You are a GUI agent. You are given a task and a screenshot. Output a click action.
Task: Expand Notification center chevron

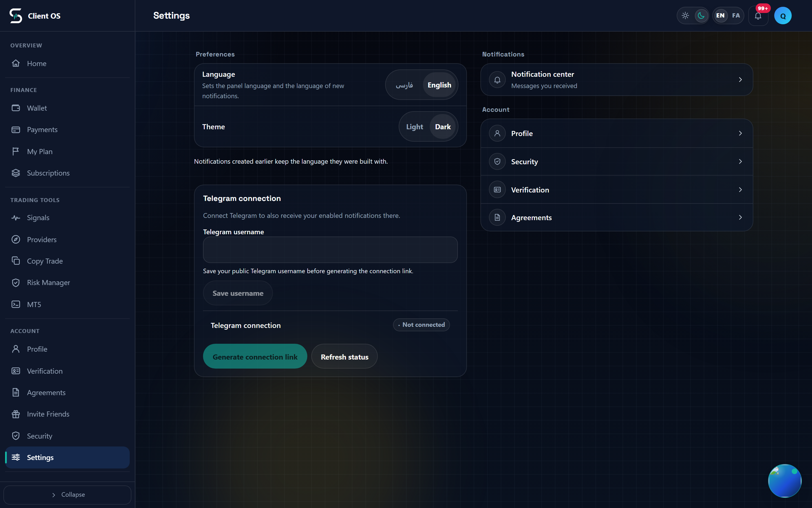pyautogui.click(x=740, y=80)
